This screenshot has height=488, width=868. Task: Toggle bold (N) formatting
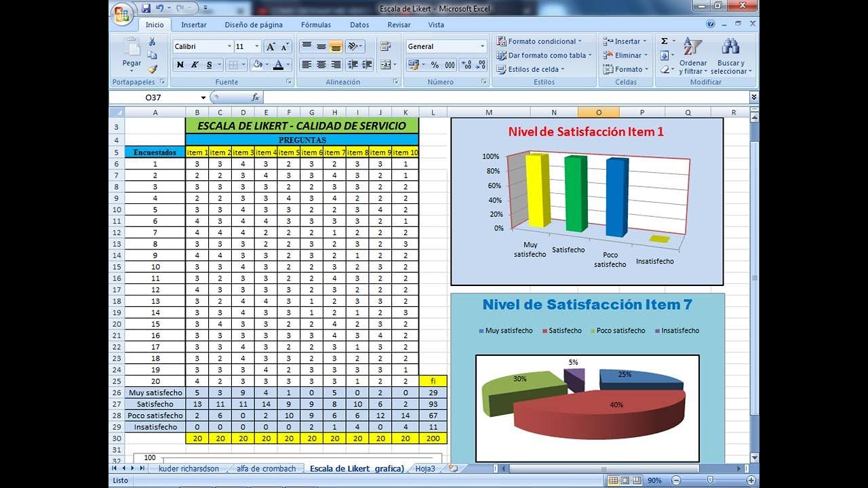coord(180,65)
